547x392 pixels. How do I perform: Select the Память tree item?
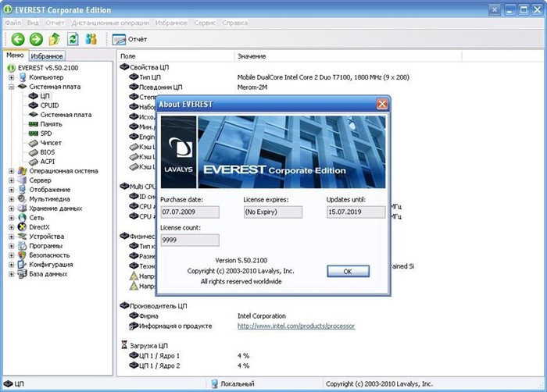tap(51, 124)
